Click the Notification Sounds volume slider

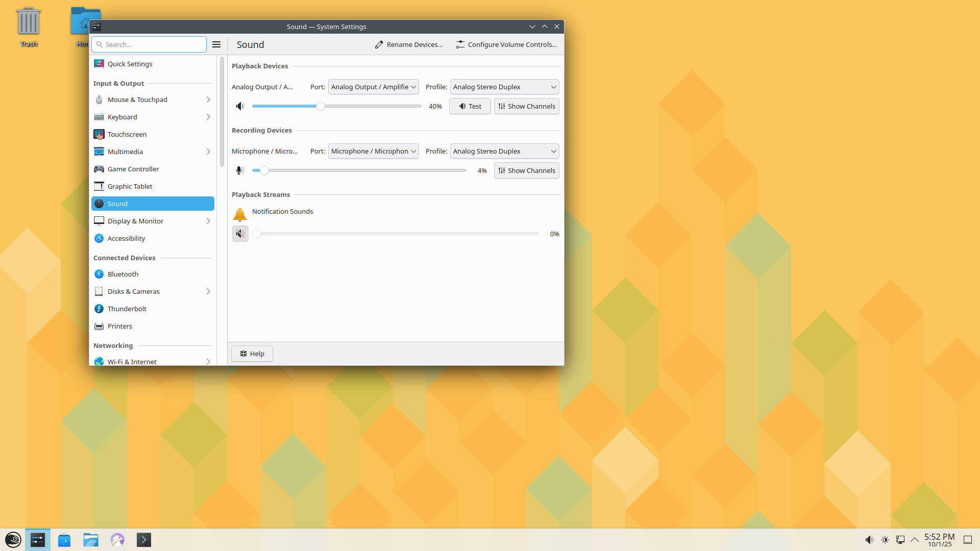[396, 234]
